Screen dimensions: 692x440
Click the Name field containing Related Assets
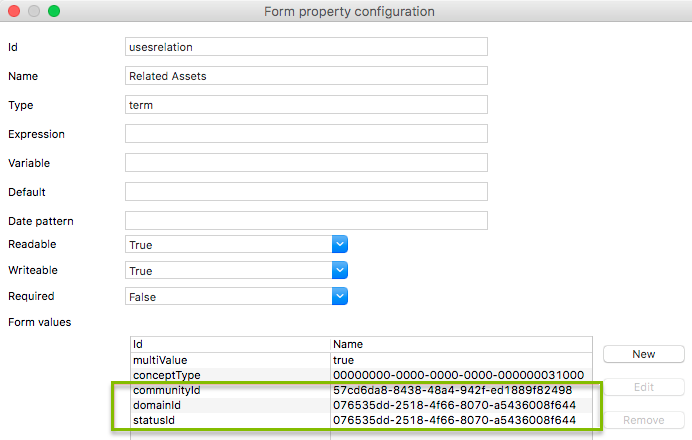[305, 76]
